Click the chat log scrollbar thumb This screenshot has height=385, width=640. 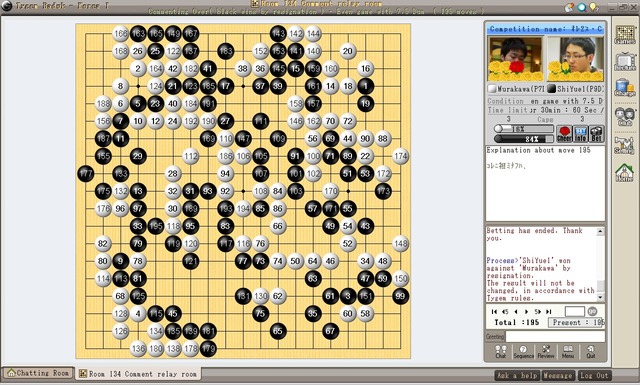pyautogui.click(x=600, y=285)
